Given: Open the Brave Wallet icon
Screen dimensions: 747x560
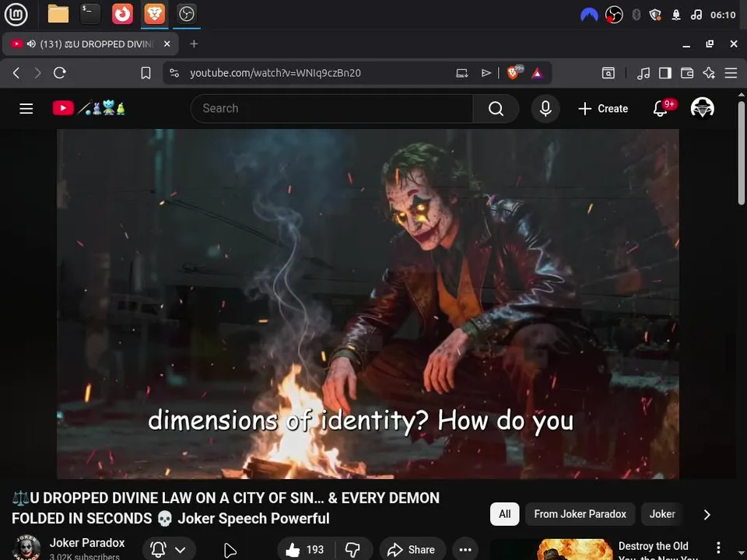Looking at the screenshot, I should pyautogui.click(x=687, y=73).
